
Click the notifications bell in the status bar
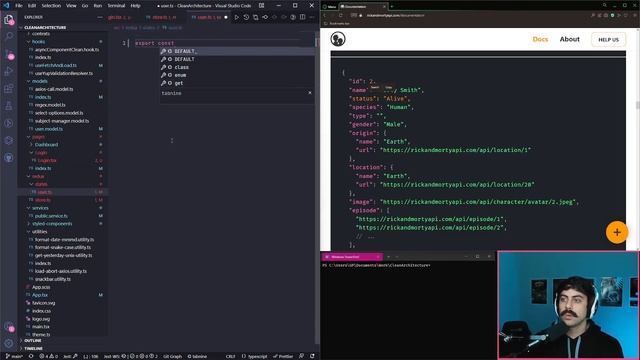312,356
